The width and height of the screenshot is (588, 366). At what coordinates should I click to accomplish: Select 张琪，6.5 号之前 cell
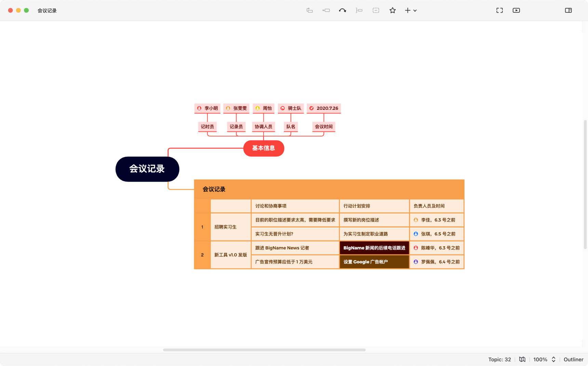(437, 234)
